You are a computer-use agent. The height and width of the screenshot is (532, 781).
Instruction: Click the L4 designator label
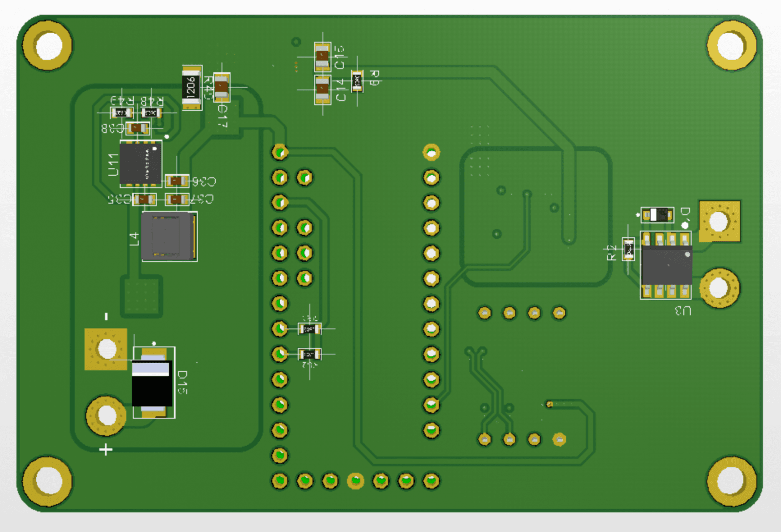(134, 239)
